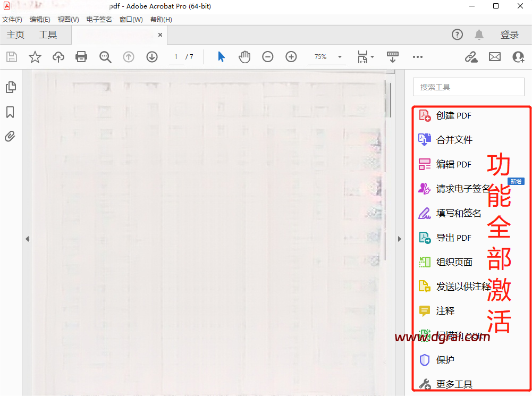Open the 75% zoom level dropdown
532x396 pixels.
point(340,57)
